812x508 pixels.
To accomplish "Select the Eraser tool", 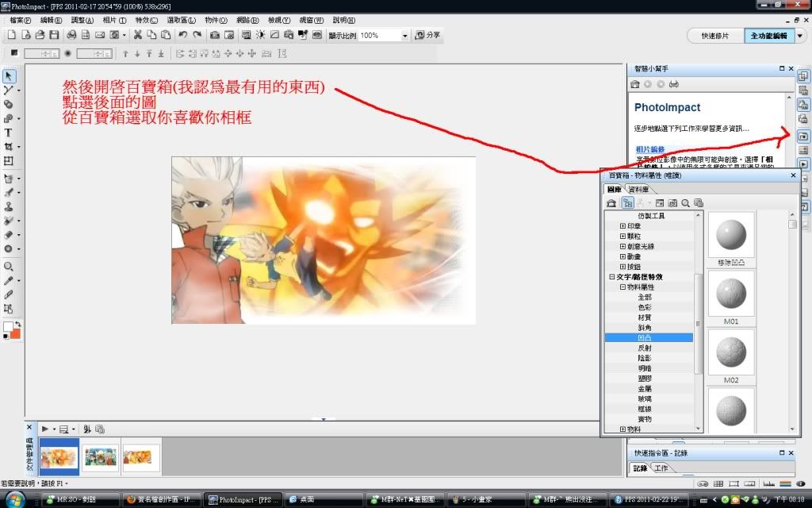I will [x=9, y=234].
